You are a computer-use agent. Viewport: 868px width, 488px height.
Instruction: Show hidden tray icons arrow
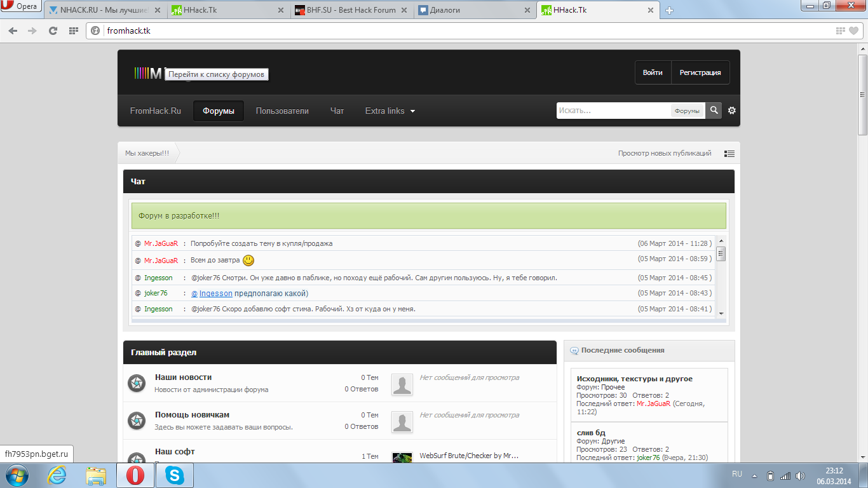coord(755,475)
